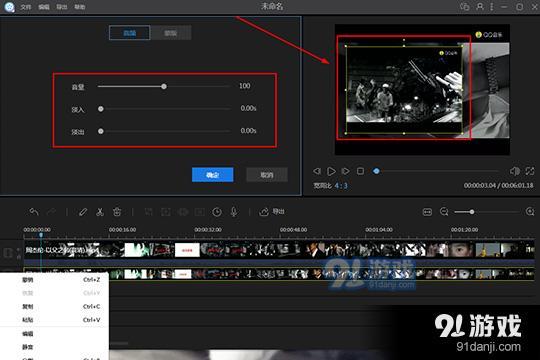Click the redo arrow in the timeline toolbar
Viewport: 540px width, 360px height.
coord(51,212)
